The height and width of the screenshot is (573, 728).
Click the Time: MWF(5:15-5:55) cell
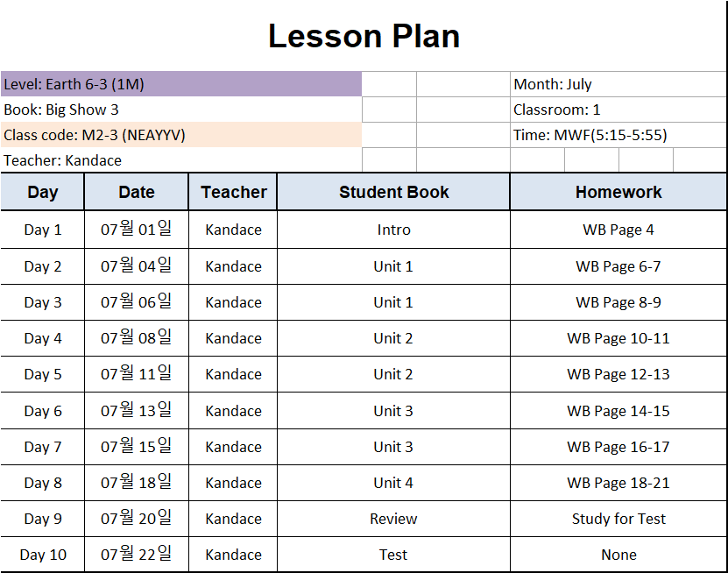point(618,135)
